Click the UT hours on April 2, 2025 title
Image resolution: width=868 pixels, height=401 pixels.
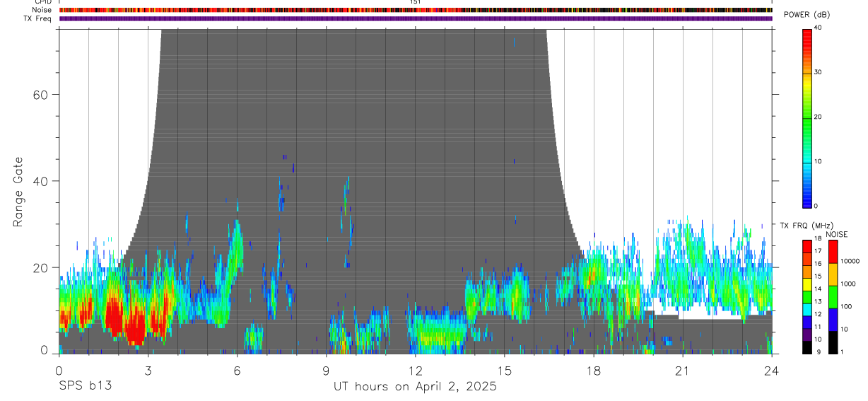click(415, 387)
